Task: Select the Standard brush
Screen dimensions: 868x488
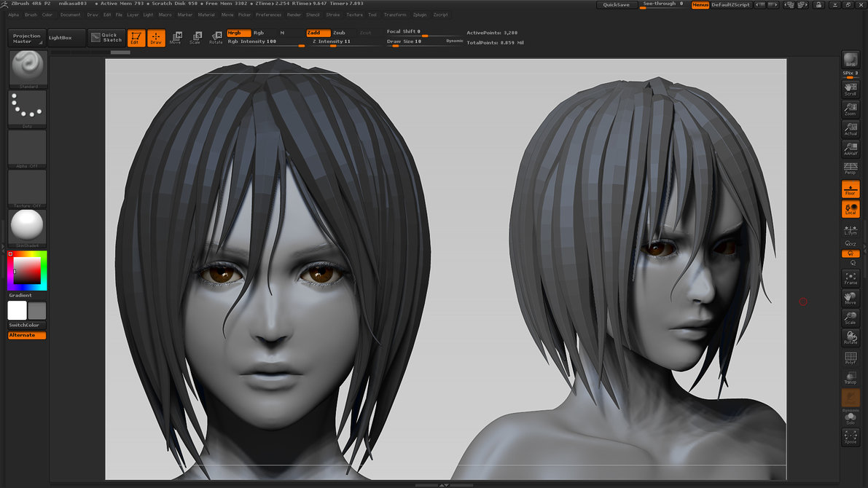Action: [26, 66]
